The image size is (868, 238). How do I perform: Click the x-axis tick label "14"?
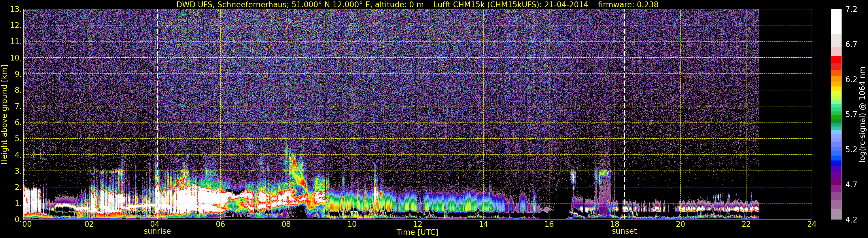(483, 224)
